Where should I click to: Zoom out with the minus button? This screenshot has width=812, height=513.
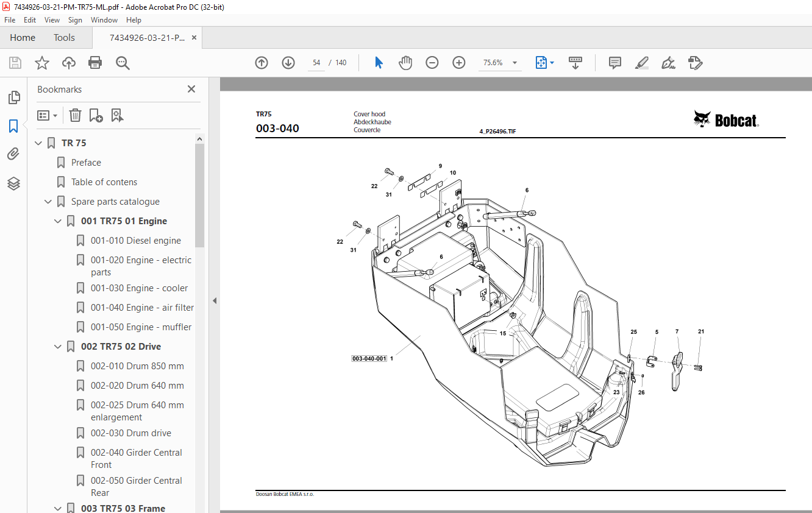click(432, 63)
